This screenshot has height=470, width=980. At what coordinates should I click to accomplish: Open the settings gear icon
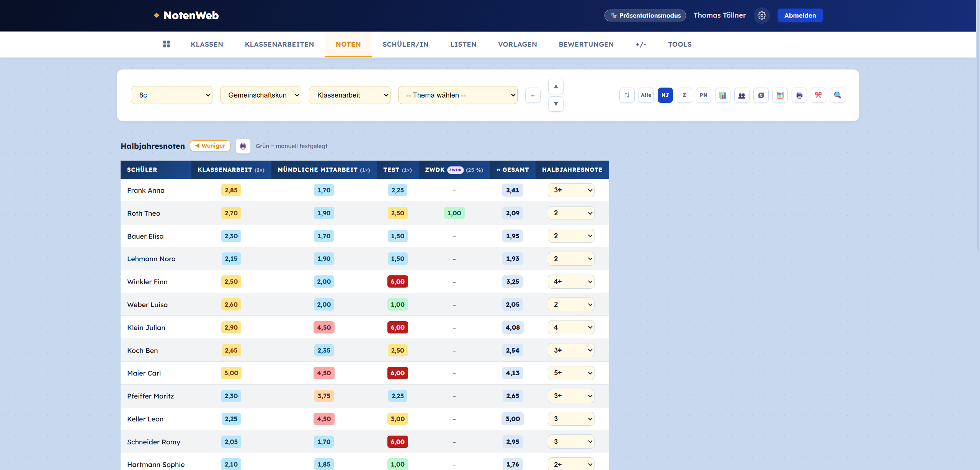(761, 15)
